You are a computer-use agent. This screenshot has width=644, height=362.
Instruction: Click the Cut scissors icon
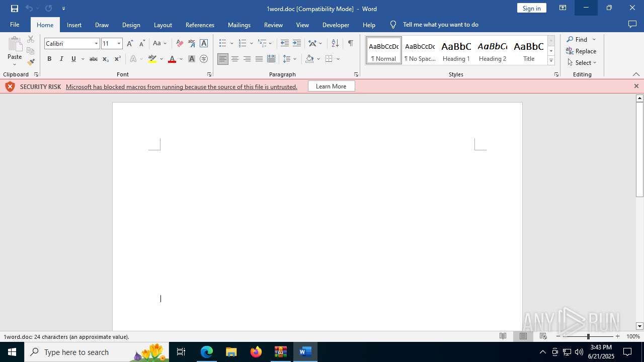click(31, 39)
